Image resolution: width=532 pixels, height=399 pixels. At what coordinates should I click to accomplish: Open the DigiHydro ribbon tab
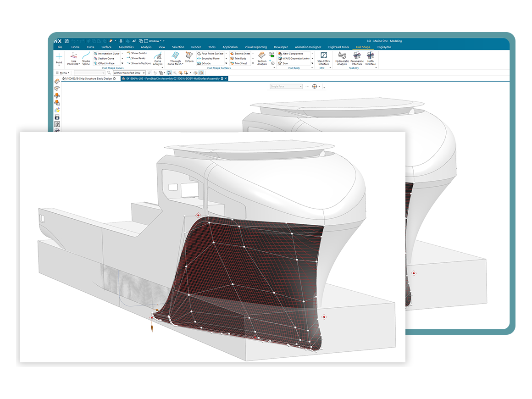point(384,47)
